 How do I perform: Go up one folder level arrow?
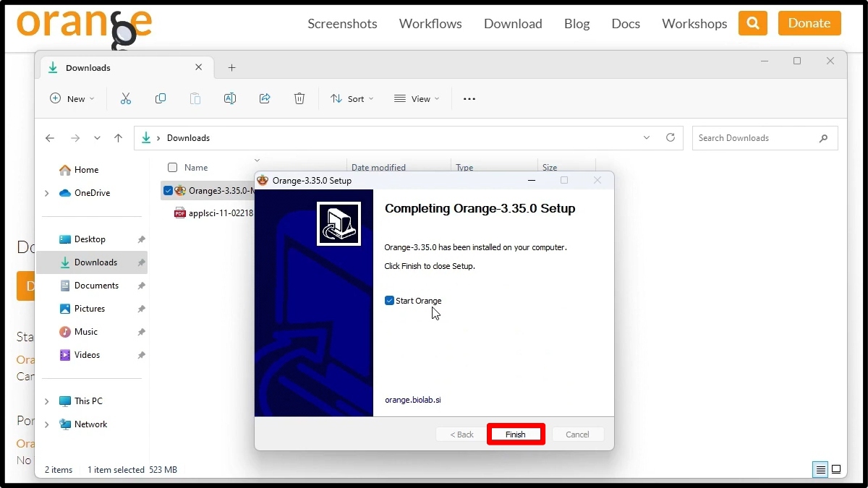[119, 138]
